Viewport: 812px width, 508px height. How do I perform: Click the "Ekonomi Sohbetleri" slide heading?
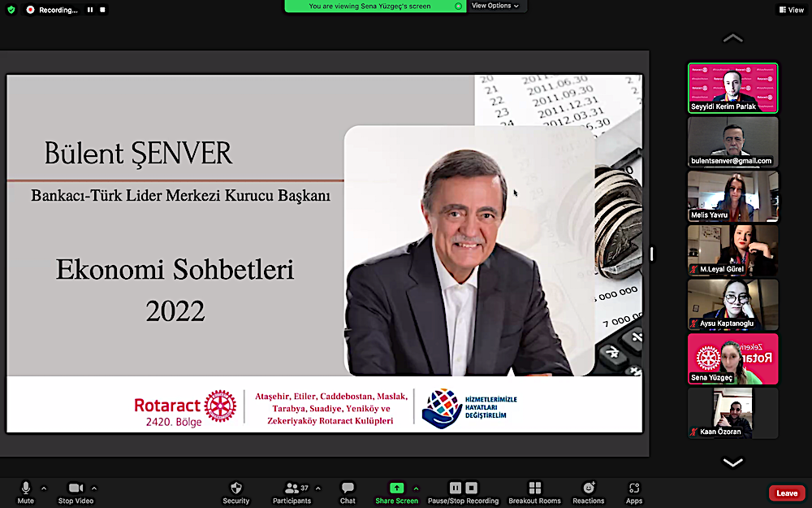pyautogui.click(x=175, y=270)
